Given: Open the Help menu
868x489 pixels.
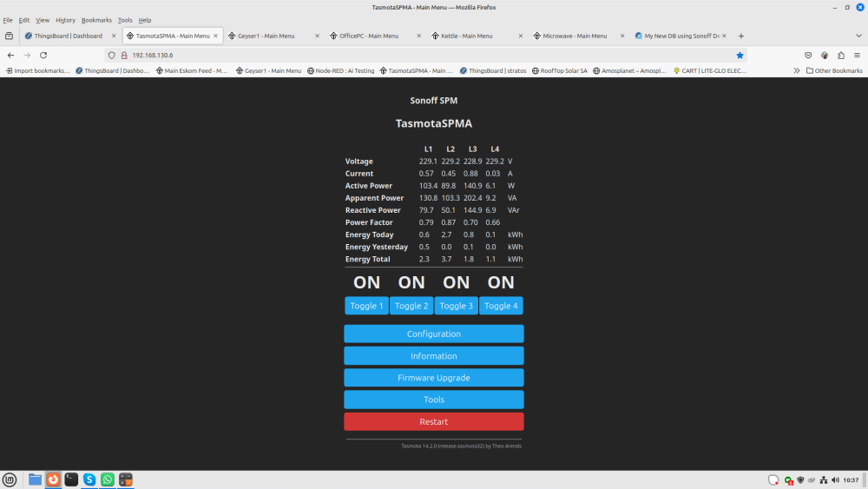Looking at the screenshot, I should tap(144, 20).
